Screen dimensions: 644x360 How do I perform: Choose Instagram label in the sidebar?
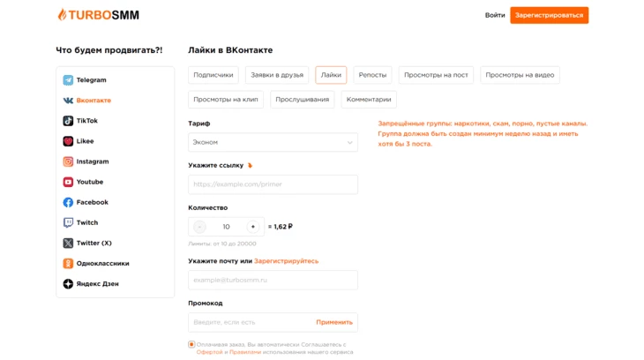[93, 161]
